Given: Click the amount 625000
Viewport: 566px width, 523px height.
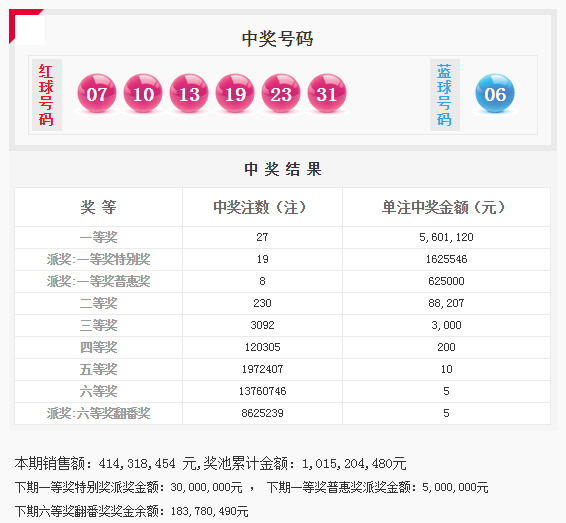Looking at the screenshot, I should click(x=446, y=281).
